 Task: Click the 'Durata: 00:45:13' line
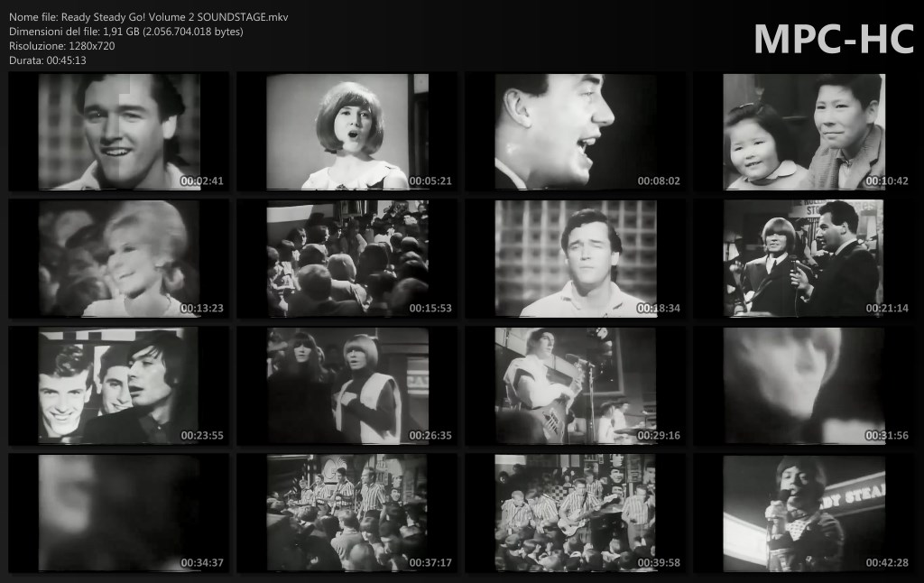pos(48,60)
